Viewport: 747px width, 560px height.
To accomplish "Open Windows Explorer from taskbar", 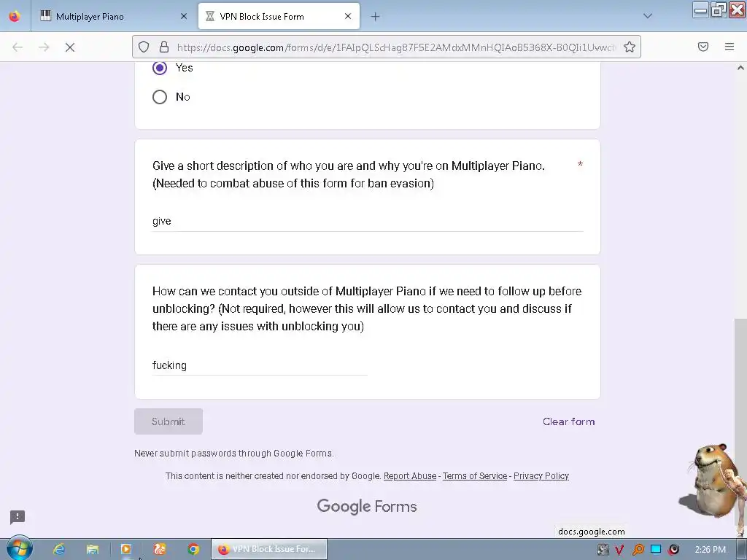I will (x=93, y=549).
